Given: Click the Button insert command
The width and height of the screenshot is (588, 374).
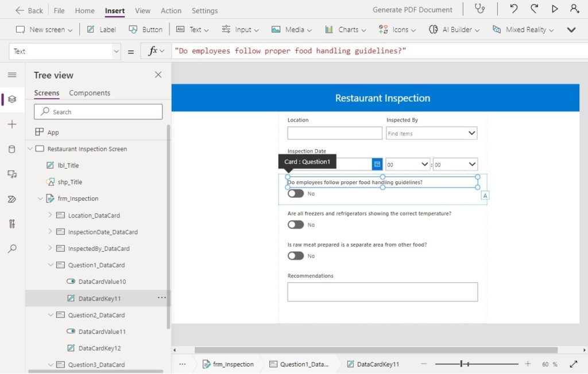Looking at the screenshot, I should [x=146, y=30].
